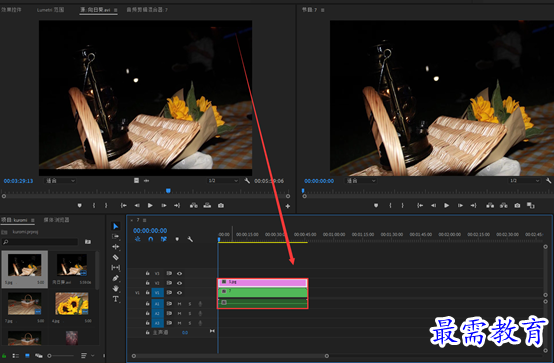The height and width of the screenshot is (363, 554).
Task: Open Program monitor playback resolution 1/2 dropdown
Action: coord(525,181)
